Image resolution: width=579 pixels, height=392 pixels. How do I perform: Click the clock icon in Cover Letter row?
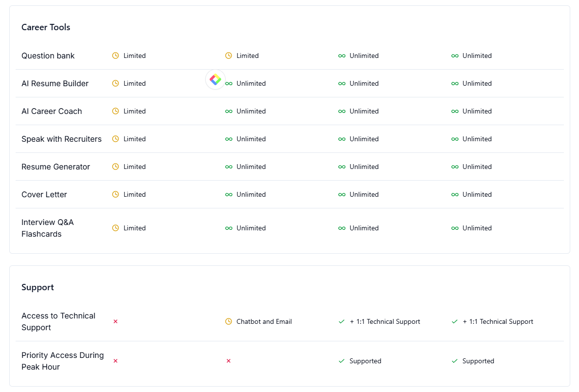(116, 194)
